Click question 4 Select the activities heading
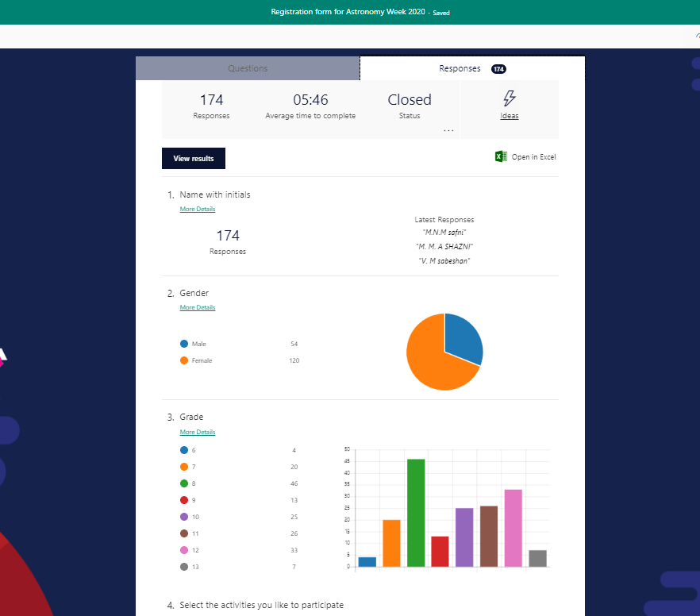 262,605
